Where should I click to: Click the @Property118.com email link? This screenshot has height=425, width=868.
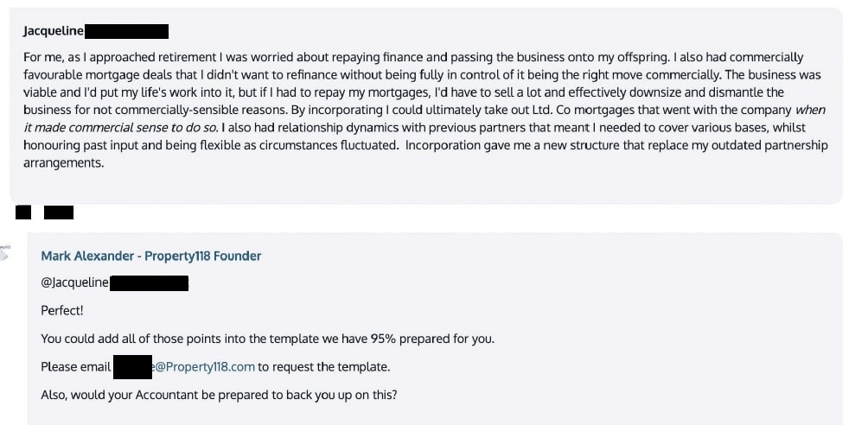tap(204, 366)
